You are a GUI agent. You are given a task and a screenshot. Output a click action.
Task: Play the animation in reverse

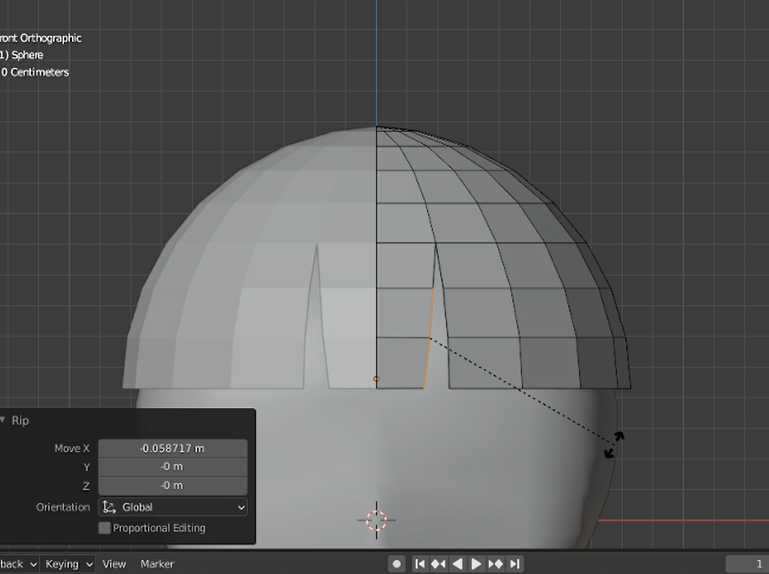click(457, 564)
